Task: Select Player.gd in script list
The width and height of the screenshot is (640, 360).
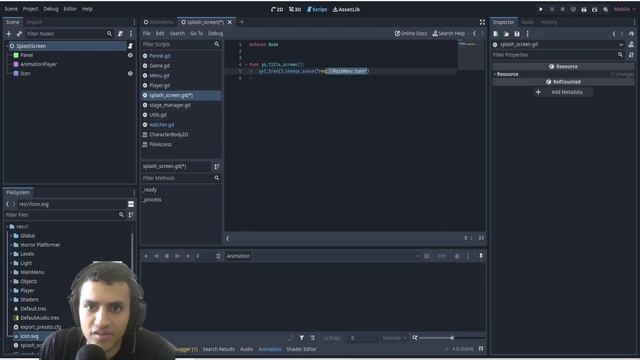Action: [160, 85]
